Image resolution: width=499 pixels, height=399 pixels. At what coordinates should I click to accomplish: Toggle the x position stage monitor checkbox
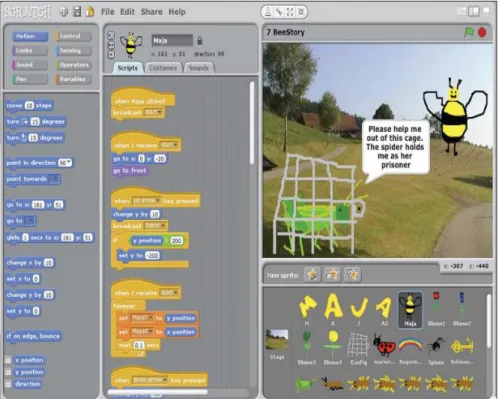(8, 360)
